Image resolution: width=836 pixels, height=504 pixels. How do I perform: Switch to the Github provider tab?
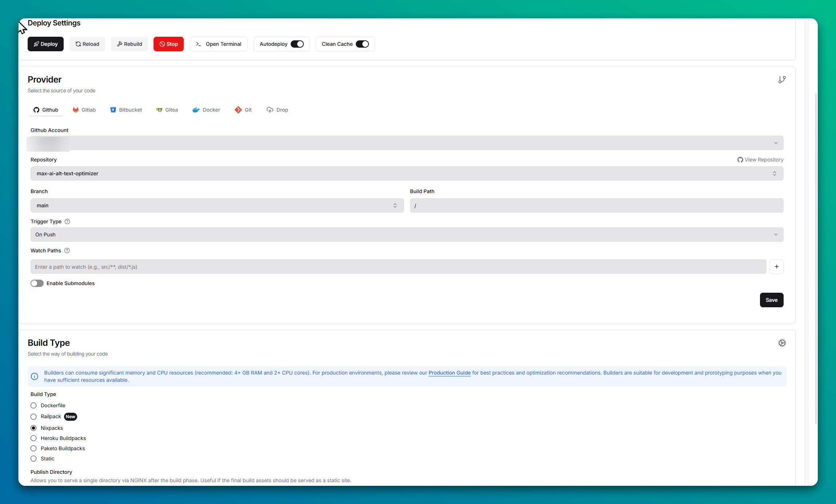pos(45,110)
